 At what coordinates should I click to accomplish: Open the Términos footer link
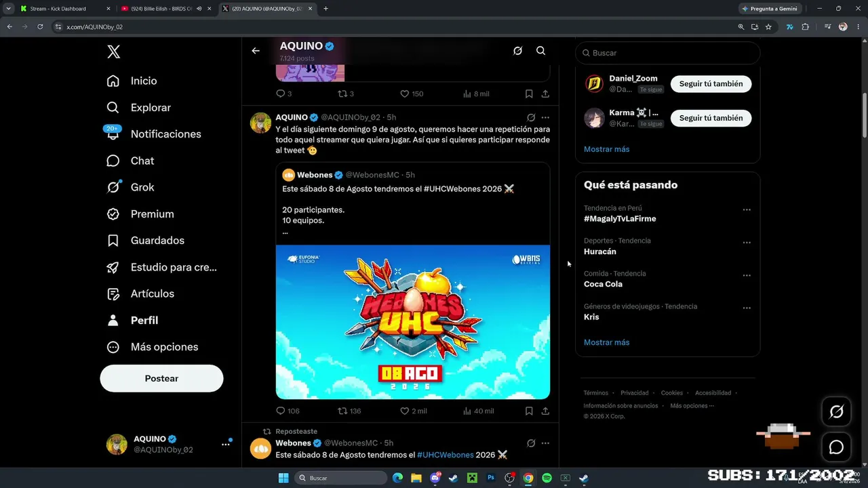click(x=596, y=393)
